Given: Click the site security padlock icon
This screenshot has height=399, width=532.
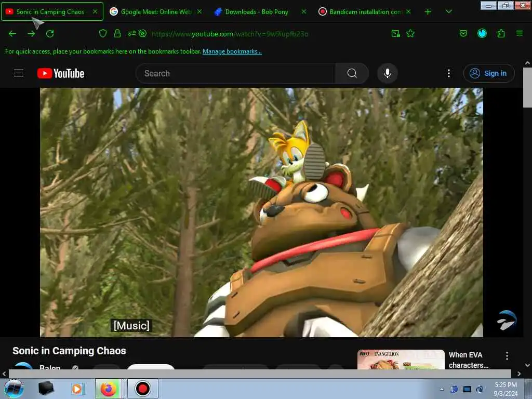Looking at the screenshot, I should [117, 33].
